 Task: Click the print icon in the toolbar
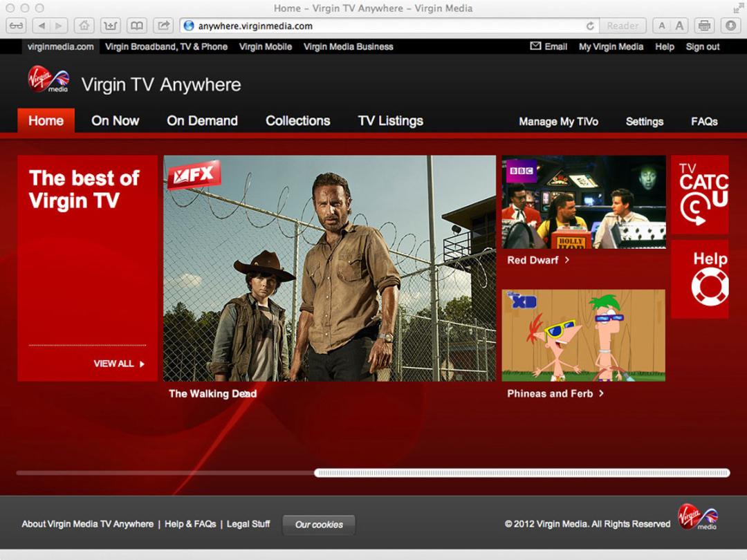click(x=704, y=26)
